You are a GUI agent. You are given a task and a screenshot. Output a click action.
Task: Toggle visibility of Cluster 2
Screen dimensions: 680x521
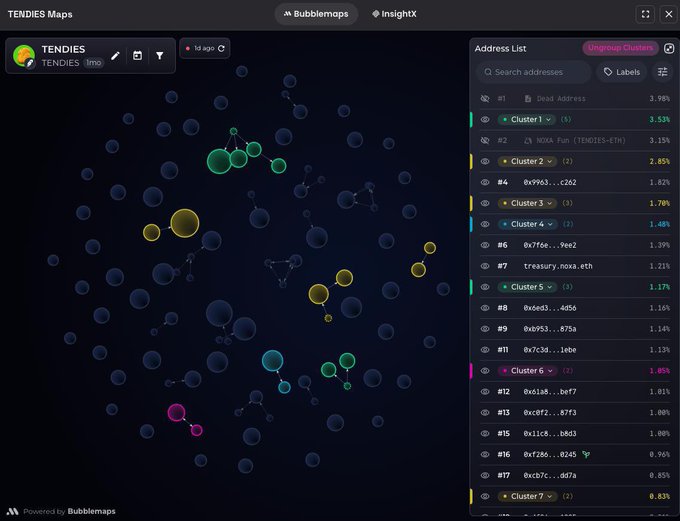pyautogui.click(x=485, y=161)
